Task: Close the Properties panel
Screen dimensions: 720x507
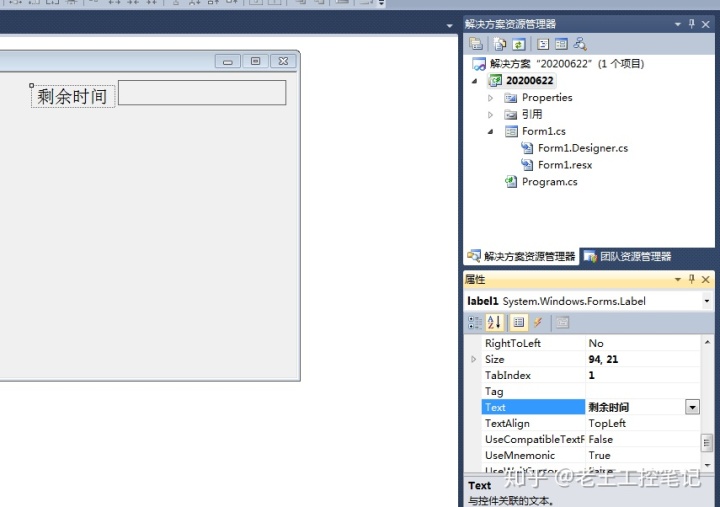Action: point(706,279)
